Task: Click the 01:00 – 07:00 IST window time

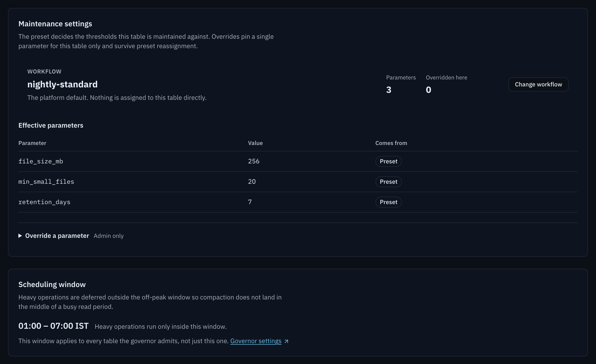Action: tap(53, 326)
